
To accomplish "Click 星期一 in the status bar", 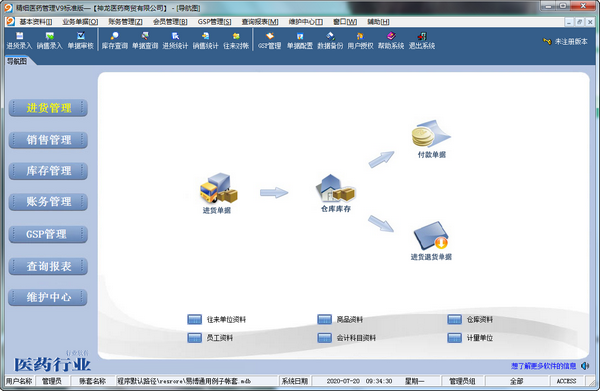I will [415, 381].
